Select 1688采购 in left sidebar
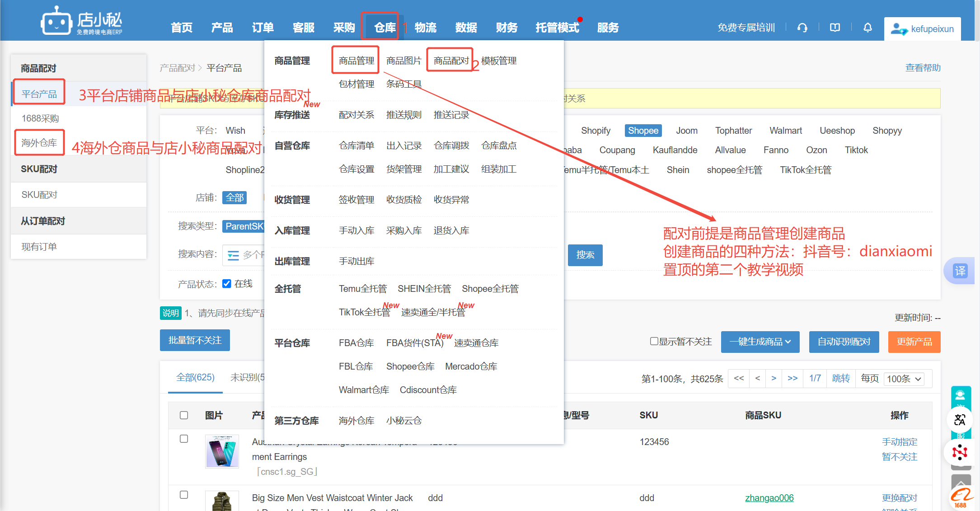Viewport: 980px width, 511px height. coord(40,118)
